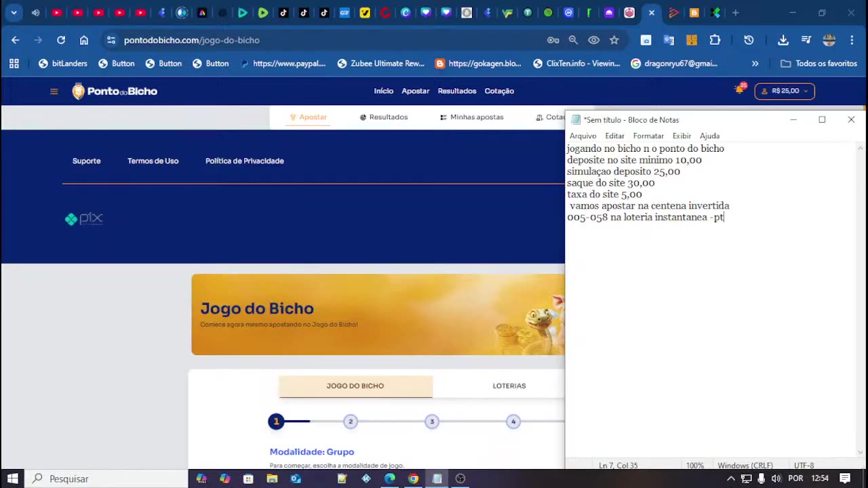The image size is (868, 488).
Task: Open Resultados in the site header
Action: (x=457, y=91)
